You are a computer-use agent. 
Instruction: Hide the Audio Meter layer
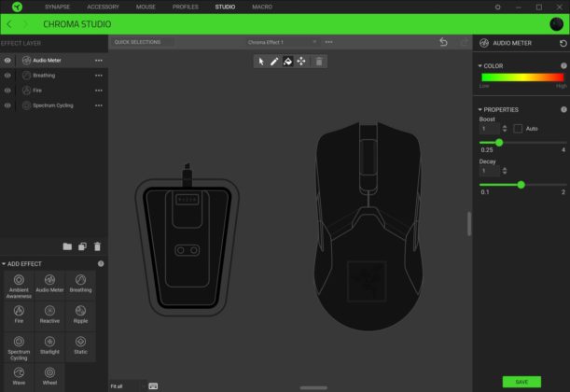pos(7,60)
